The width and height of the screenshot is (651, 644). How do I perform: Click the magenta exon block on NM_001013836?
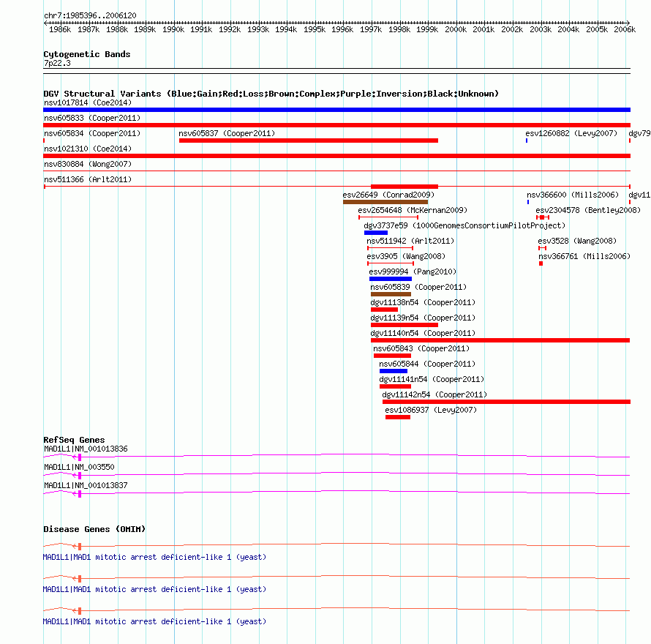pos(79,457)
